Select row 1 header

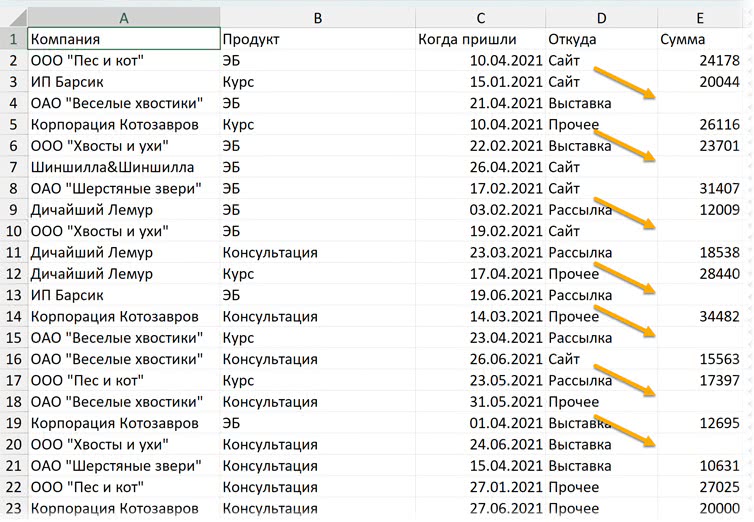pos(13,39)
